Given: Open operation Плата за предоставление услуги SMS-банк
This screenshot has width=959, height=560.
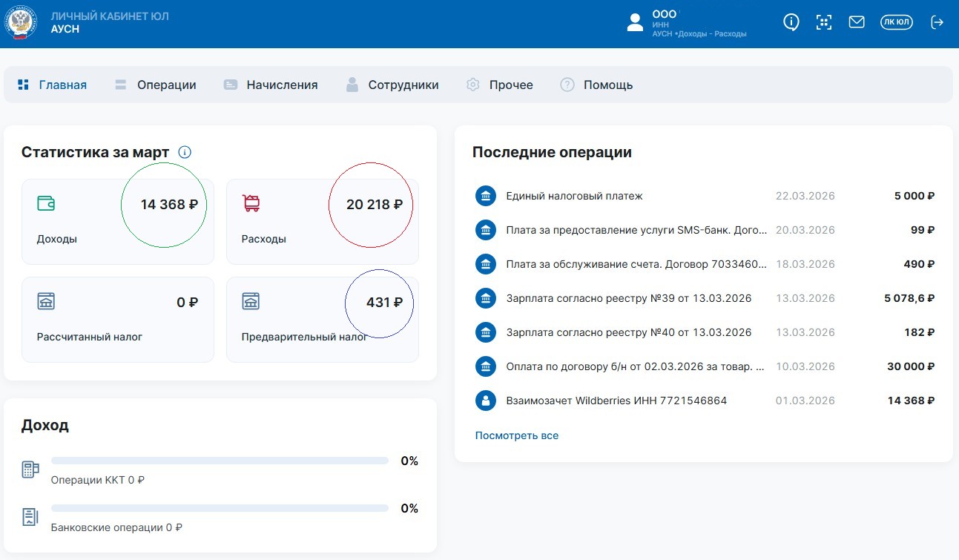Looking at the screenshot, I should point(705,230).
